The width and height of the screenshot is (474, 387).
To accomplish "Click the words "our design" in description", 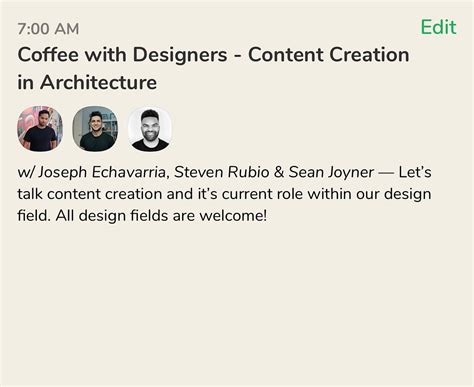I will [x=393, y=194].
